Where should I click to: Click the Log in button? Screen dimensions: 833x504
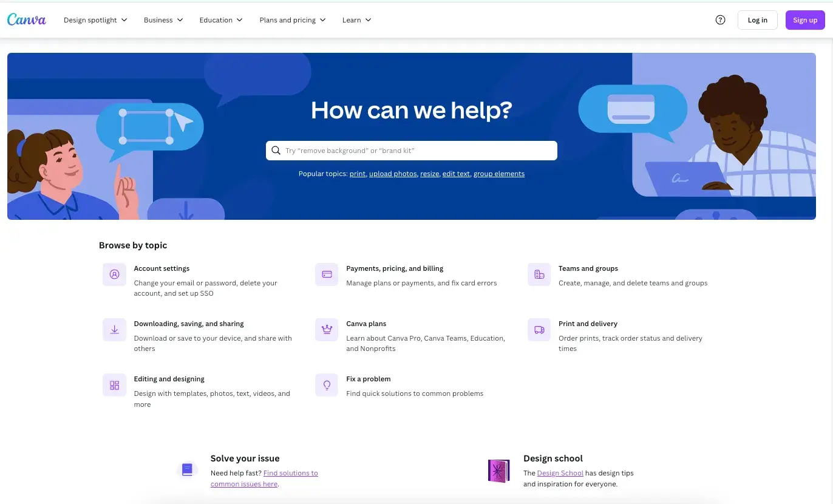click(x=757, y=19)
